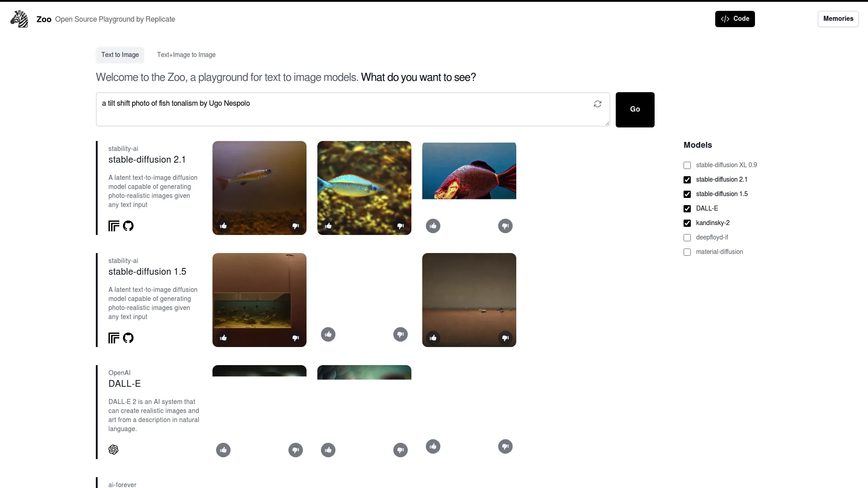Enable the deepfloyd-if model
This screenshot has width=868, height=488.
tap(687, 237)
